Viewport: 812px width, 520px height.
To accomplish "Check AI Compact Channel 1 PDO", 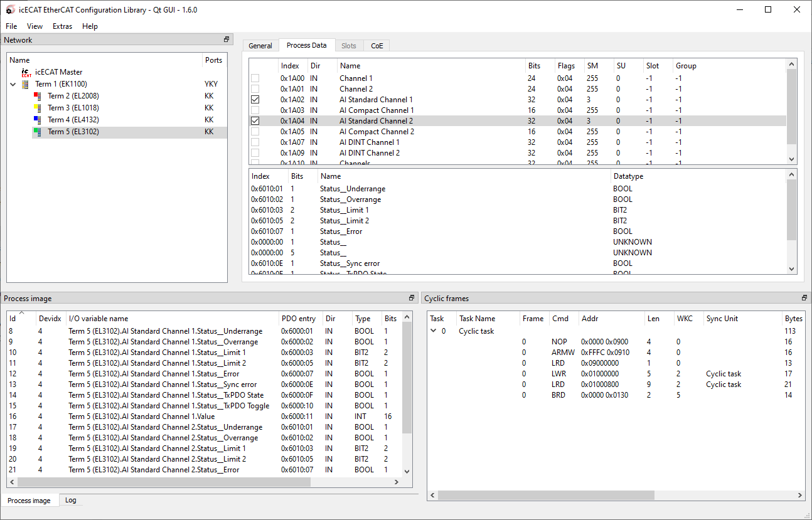I will (x=255, y=110).
